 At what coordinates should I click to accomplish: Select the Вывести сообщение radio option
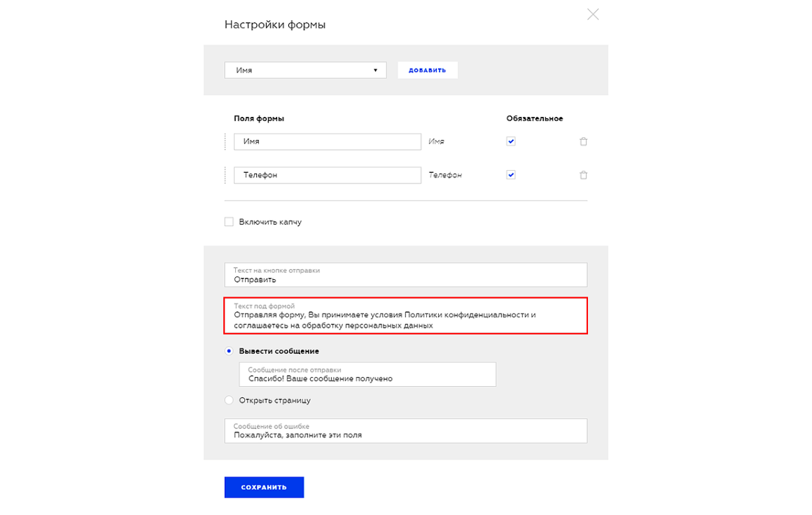click(x=229, y=351)
